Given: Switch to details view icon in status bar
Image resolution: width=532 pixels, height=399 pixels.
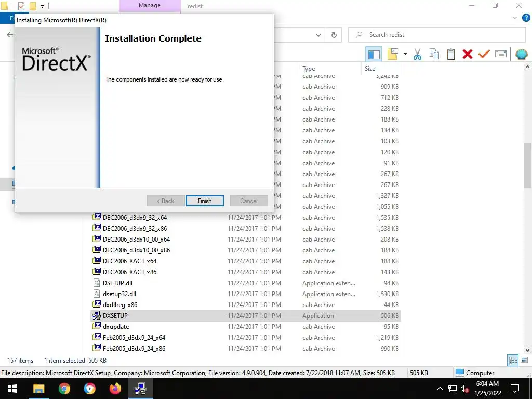Looking at the screenshot, I should tap(513, 361).
